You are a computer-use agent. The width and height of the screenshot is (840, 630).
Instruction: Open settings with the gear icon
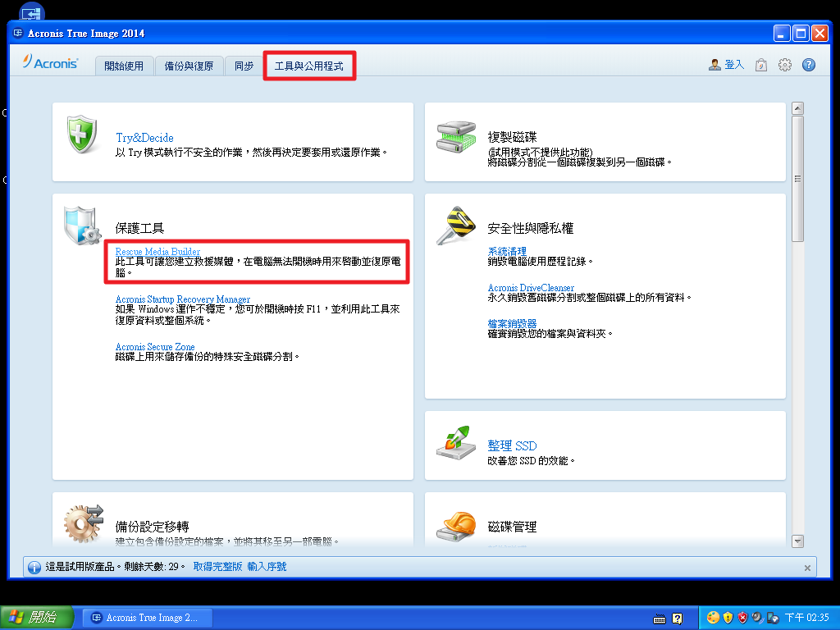(785, 65)
